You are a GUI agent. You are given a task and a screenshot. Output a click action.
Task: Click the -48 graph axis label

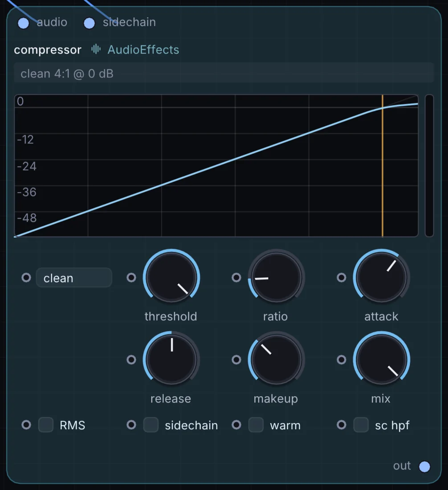[x=27, y=218]
